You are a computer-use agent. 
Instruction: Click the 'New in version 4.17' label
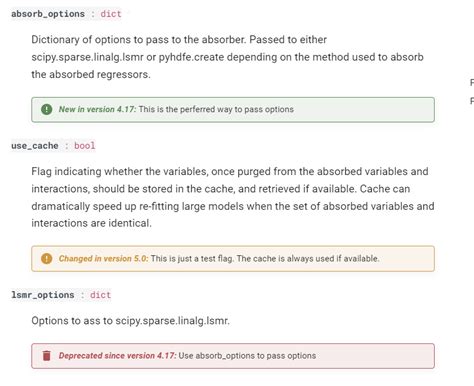point(97,109)
